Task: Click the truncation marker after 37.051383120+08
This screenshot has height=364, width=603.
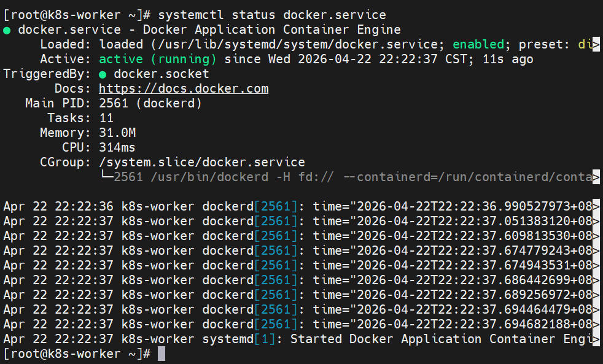Action: [x=596, y=222]
